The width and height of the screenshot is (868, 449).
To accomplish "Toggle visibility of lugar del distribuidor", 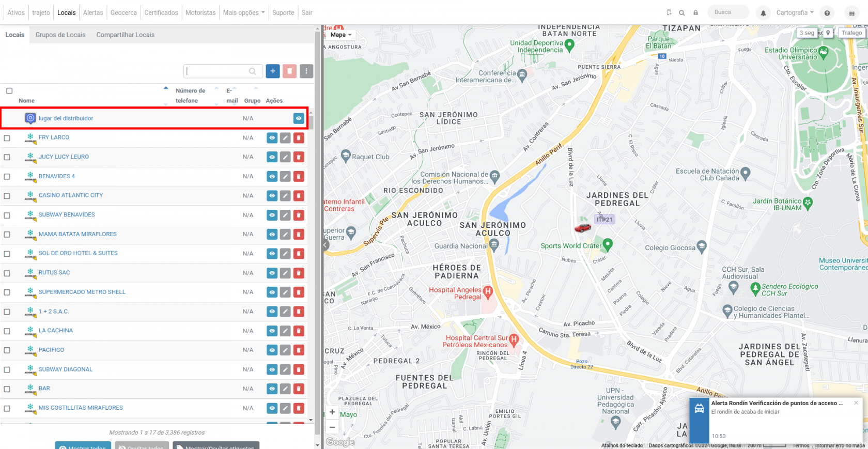I will point(299,118).
